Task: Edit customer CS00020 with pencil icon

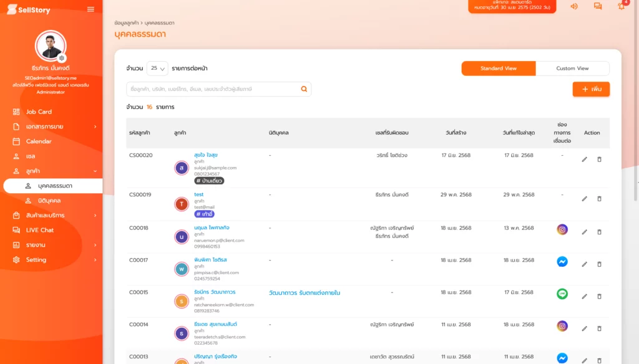Action: (x=584, y=159)
